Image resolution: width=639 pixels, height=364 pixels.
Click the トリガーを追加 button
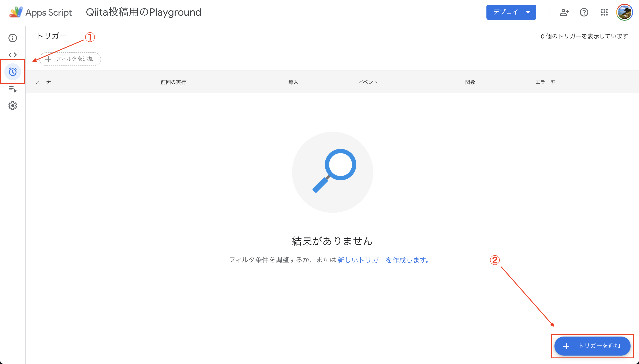point(592,346)
